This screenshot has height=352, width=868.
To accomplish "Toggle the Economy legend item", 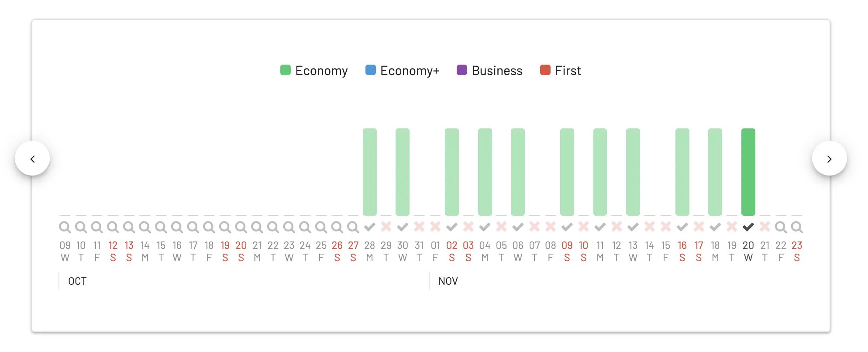I will (314, 70).
